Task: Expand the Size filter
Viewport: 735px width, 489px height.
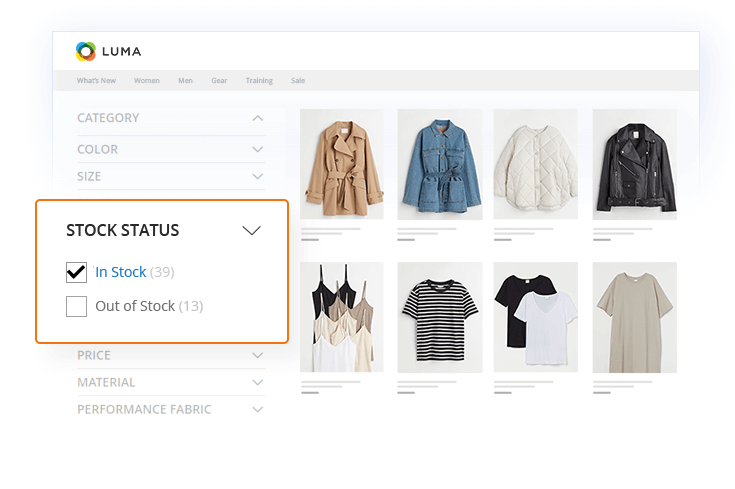Action: pos(257,176)
